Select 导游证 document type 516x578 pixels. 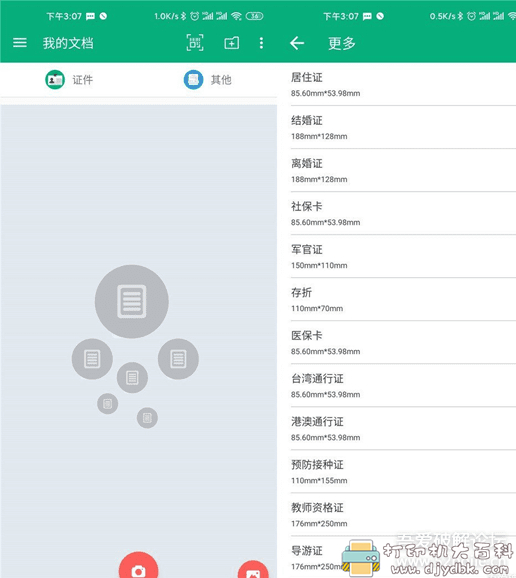(x=403, y=557)
